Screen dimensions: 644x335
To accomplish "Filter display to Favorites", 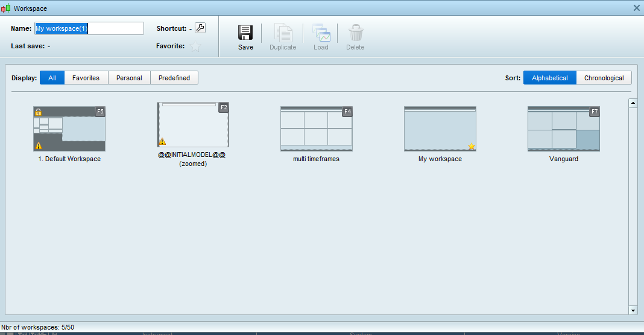I will click(86, 78).
